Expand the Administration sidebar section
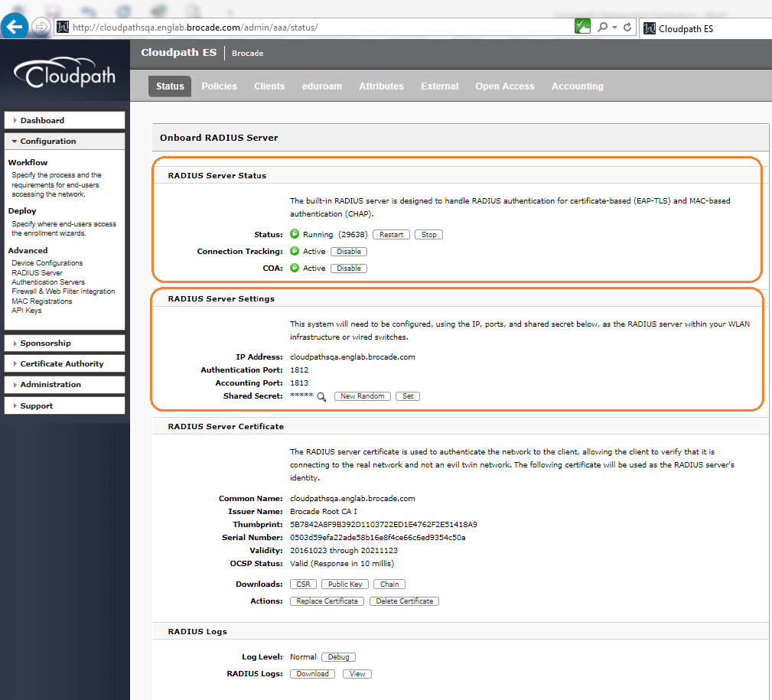The height and width of the screenshot is (700, 772). coord(64,385)
